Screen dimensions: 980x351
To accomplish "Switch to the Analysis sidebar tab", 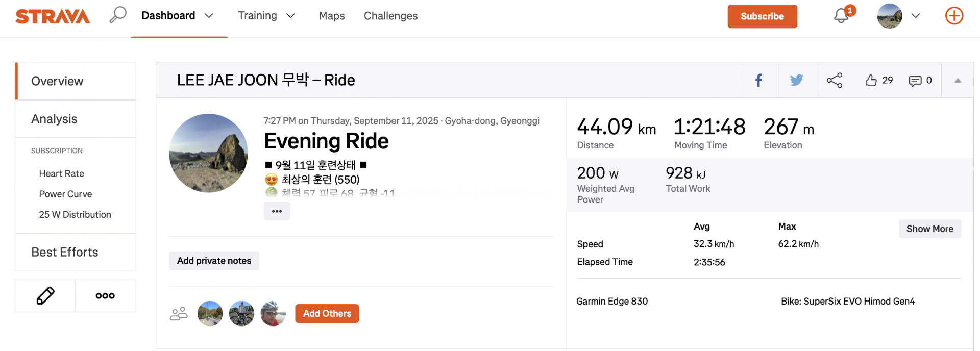I will coord(54,119).
